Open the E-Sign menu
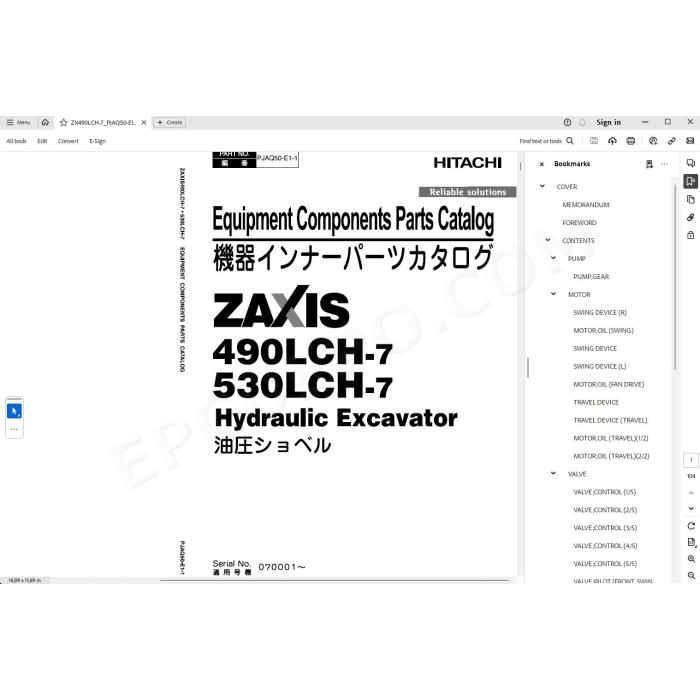The height and width of the screenshot is (700, 700). pyautogui.click(x=98, y=141)
